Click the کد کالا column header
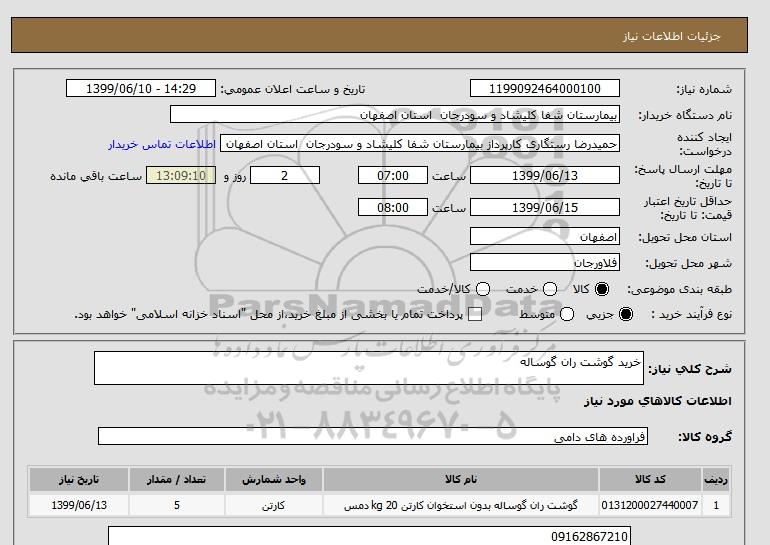 650,479
